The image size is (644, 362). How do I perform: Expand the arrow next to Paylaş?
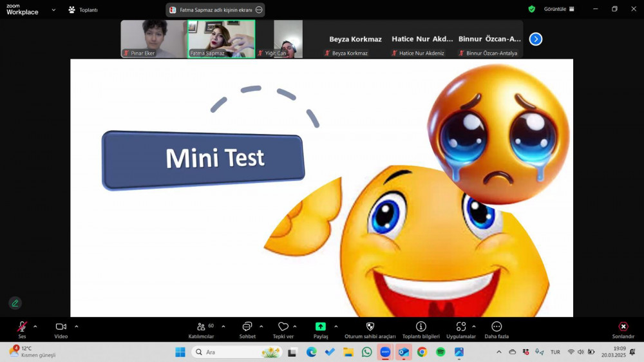pyautogui.click(x=336, y=327)
